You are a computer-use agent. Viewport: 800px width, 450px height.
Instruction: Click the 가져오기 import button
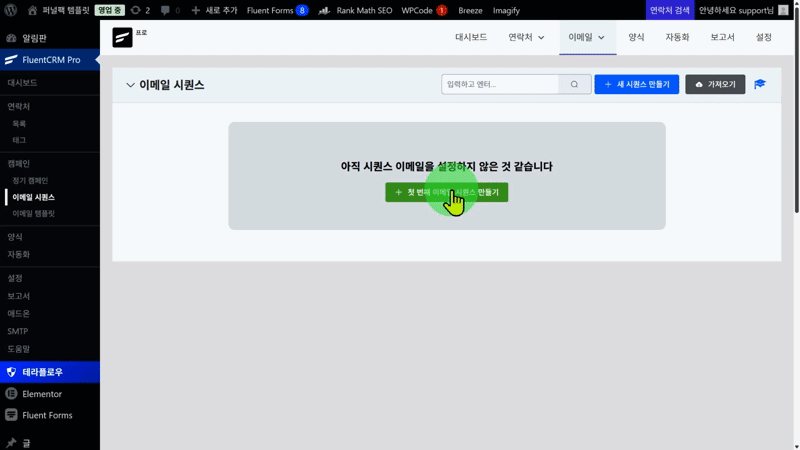point(715,85)
